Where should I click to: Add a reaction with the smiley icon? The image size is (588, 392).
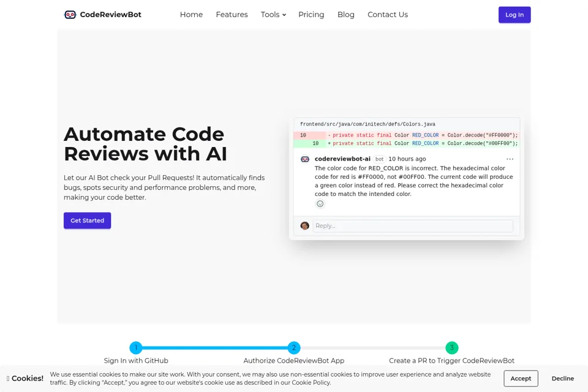[x=320, y=204]
